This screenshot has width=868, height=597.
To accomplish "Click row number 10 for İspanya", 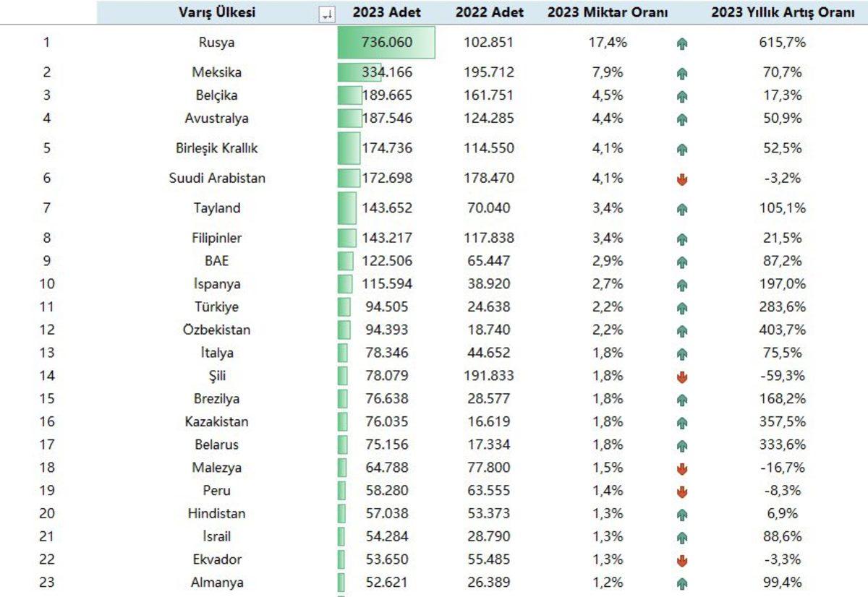I will pyautogui.click(x=46, y=284).
